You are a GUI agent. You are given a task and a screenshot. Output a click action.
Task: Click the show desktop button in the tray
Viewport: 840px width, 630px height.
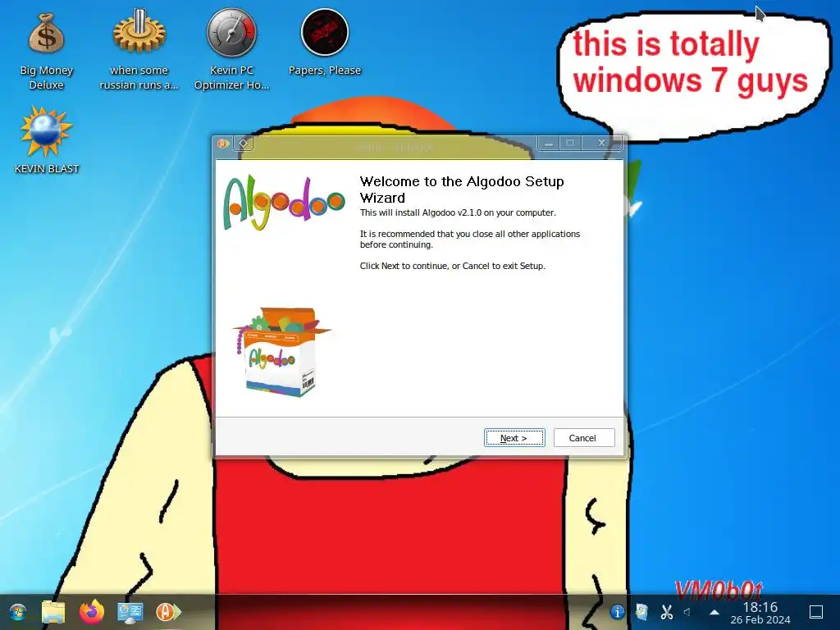click(816, 612)
